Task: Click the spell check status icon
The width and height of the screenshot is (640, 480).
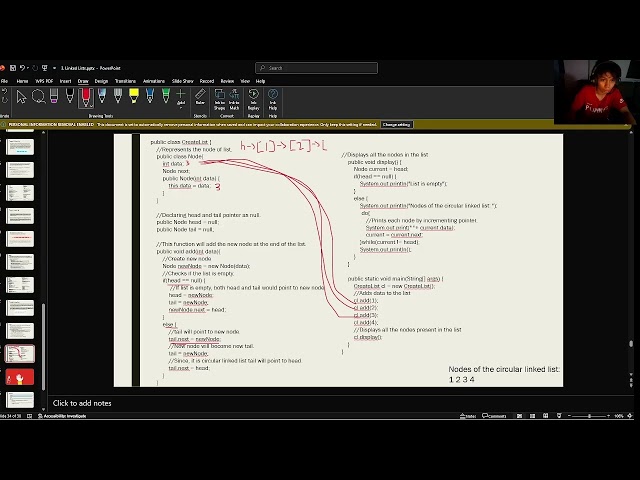Action: pyautogui.click(x=29, y=416)
